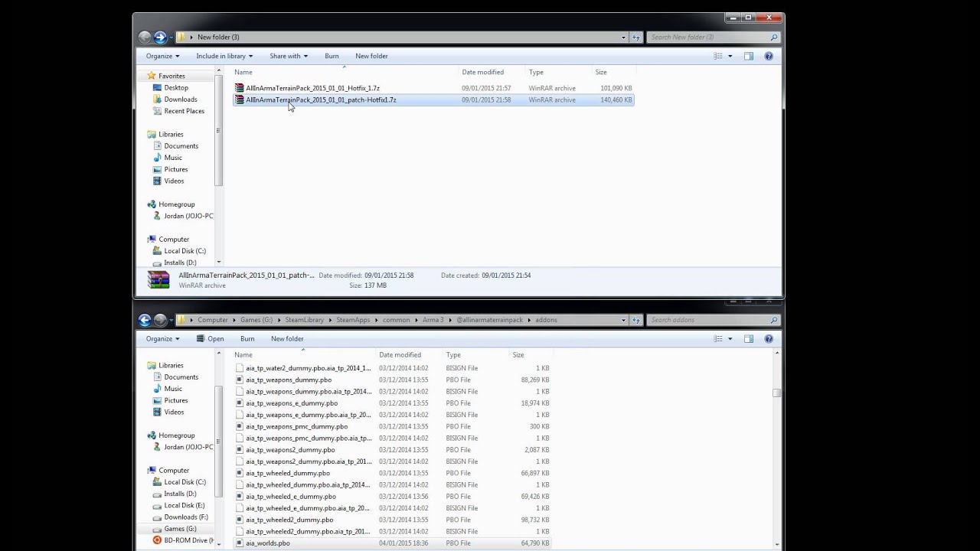Open view options arrow in addons window
Image resolution: width=980 pixels, height=551 pixels.
[x=730, y=339]
